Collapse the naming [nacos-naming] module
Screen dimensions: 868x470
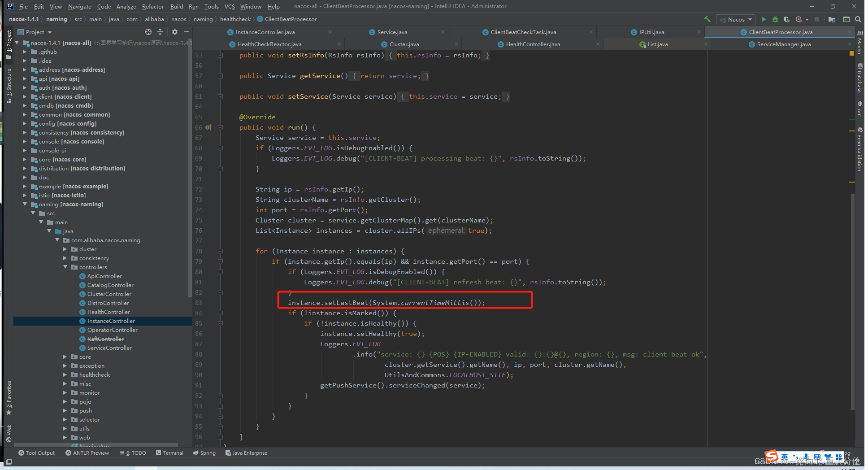(x=25, y=205)
